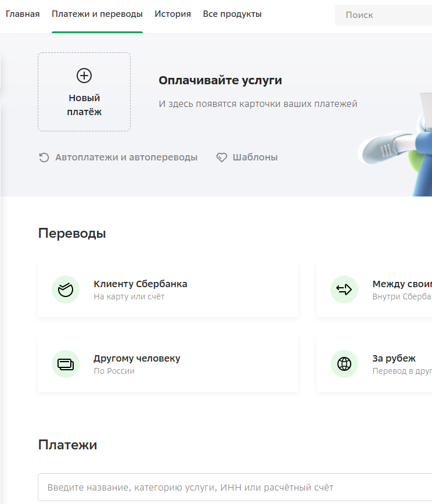Screen dimensions: 432x504
Task: Click the Переводы section heading
Action: (x=72, y=233)
